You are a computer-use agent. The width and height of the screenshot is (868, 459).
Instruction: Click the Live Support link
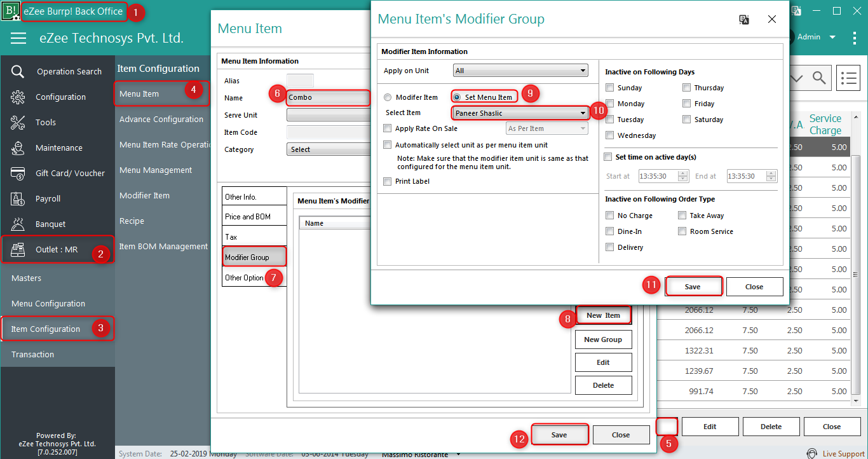pos(843,454)
